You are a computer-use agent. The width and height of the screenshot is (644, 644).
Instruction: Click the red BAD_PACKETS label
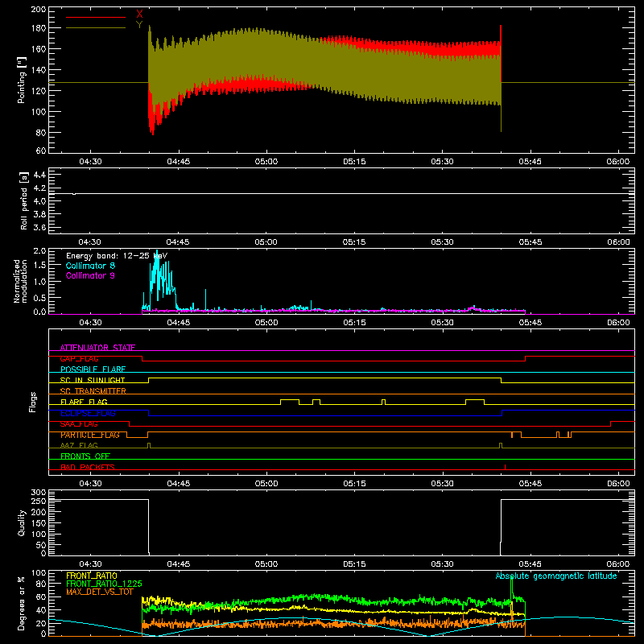point(88,467)
